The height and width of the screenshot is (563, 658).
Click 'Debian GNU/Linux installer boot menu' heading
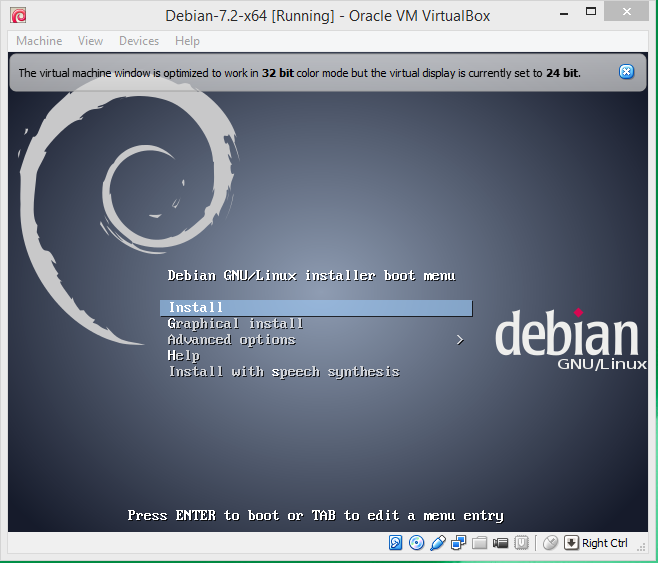[311, 276]
